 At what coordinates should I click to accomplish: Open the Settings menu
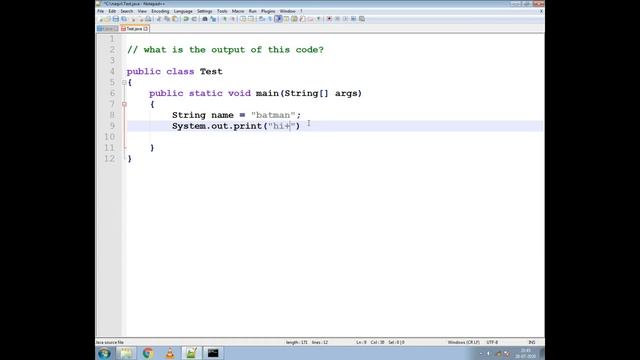pyautogui.click(x=204, y=11)
